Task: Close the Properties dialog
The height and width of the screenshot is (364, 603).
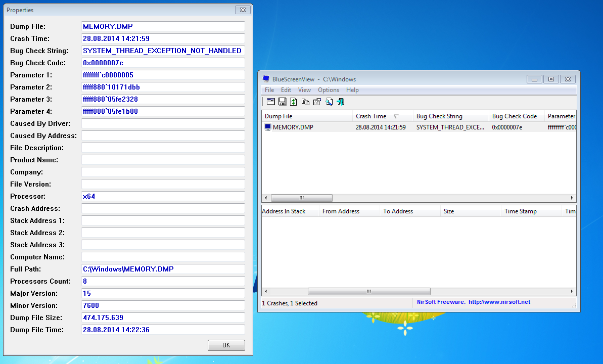Action: pyautogui.click(x=243, y=10)
